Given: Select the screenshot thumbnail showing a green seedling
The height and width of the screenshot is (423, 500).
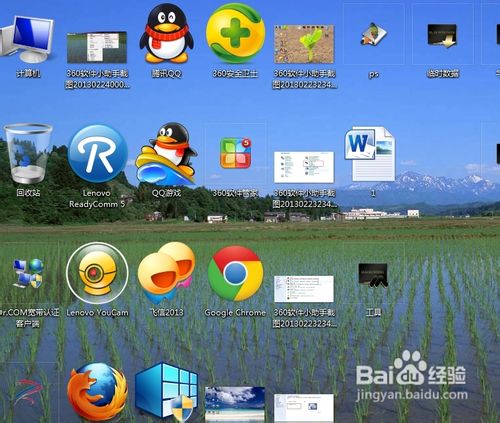Looking at the screenshot, I should tap(304, 44).
